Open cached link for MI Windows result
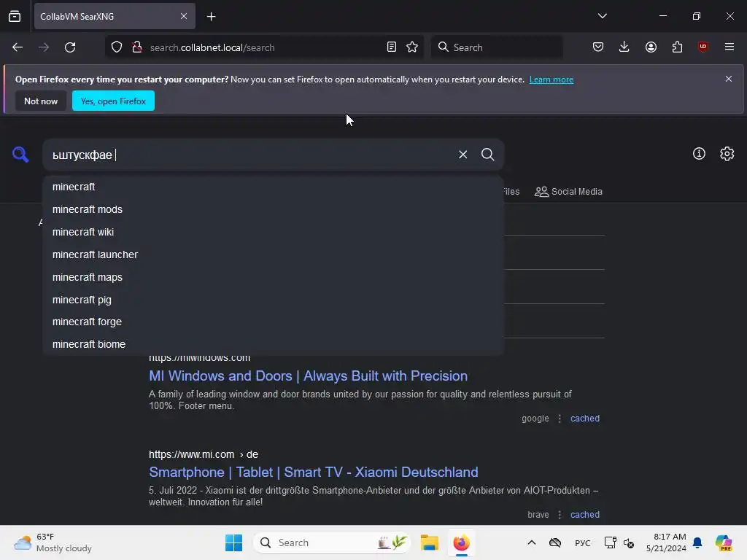This screenshot has width=747, height=560. pyautogui.click(x=585, y=418)
